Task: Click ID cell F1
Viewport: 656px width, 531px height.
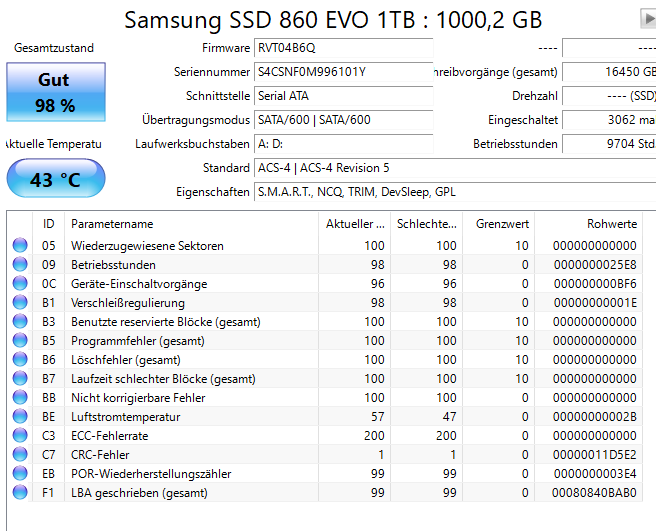Action: click(48, 493)
